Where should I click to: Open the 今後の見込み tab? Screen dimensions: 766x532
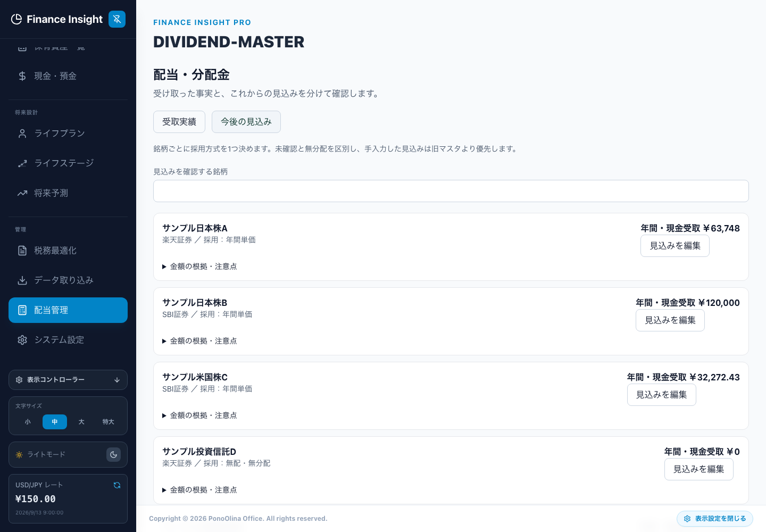(246, 122)
